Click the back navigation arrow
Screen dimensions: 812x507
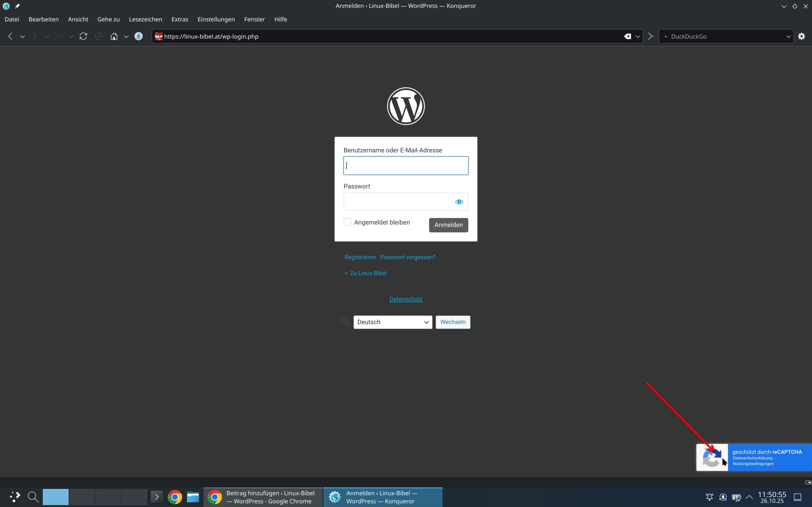point(10,36)
